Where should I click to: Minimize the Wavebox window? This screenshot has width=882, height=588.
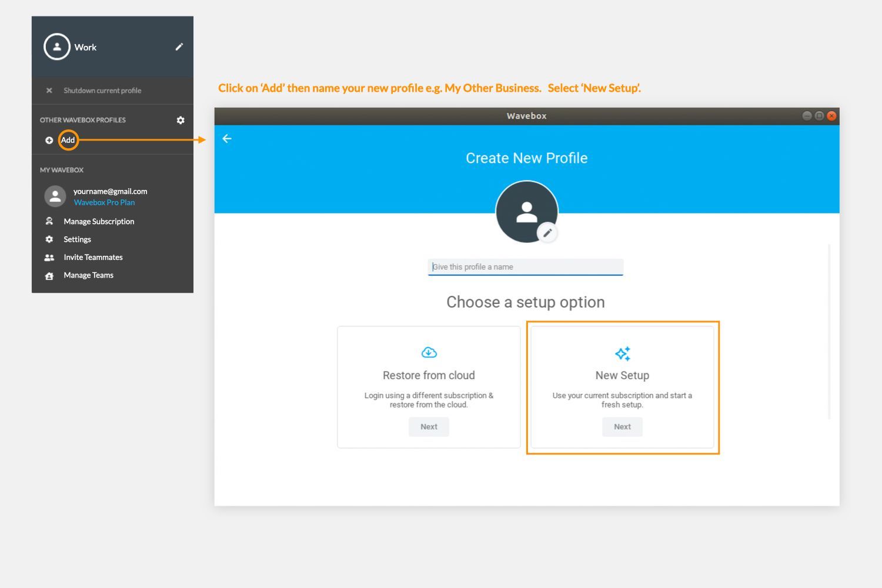click(807, 116)
